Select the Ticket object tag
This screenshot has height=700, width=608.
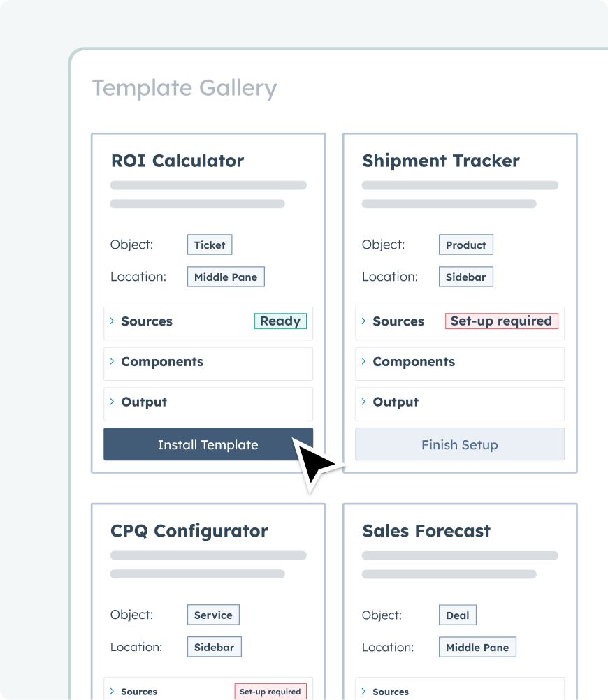(210, 245)
